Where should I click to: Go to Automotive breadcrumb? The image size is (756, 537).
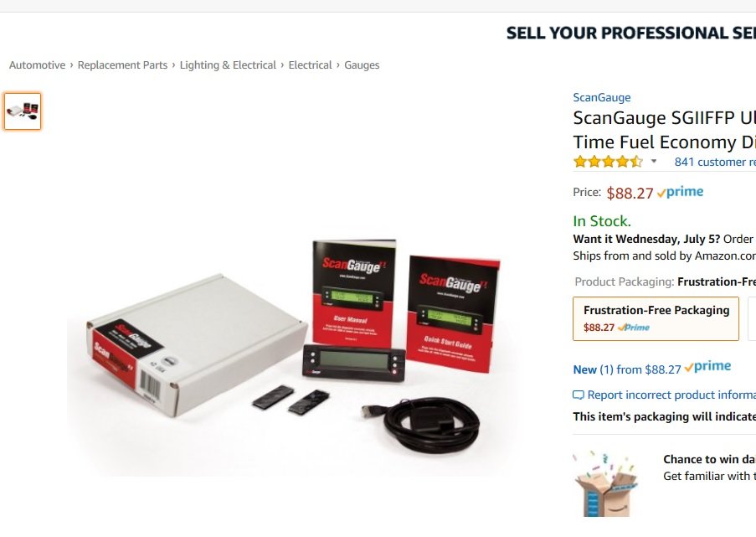pos(37,65)
